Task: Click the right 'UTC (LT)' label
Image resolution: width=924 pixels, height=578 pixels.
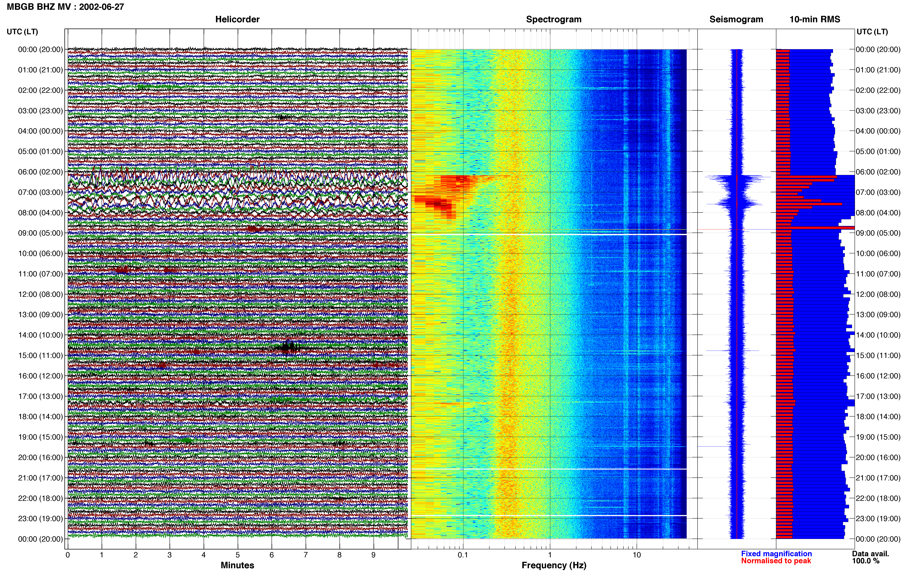Action: 872,32
